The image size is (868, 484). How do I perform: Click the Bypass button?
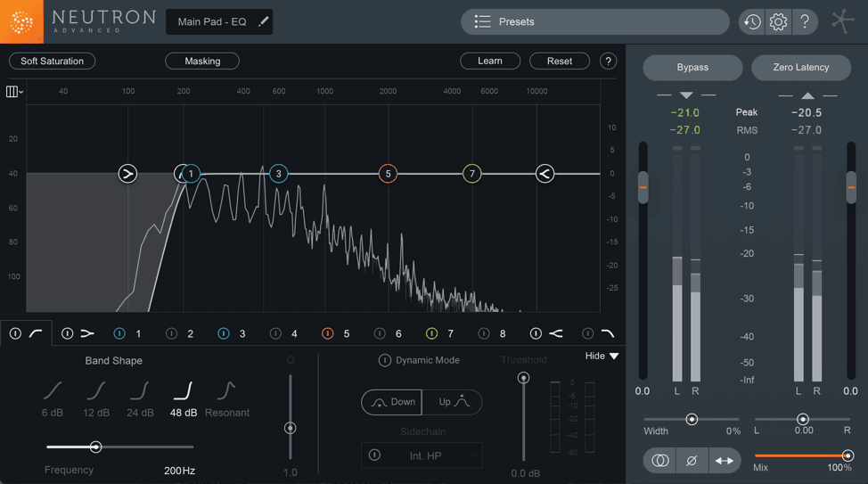(692, 67)
